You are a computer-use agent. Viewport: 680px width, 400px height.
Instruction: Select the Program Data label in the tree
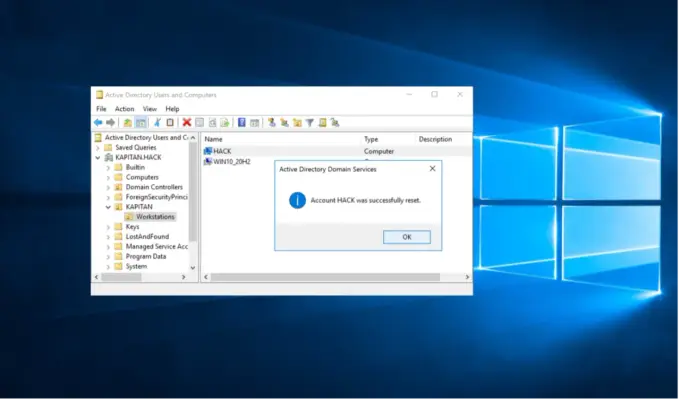pyautogui.click(x=146, y=257)
